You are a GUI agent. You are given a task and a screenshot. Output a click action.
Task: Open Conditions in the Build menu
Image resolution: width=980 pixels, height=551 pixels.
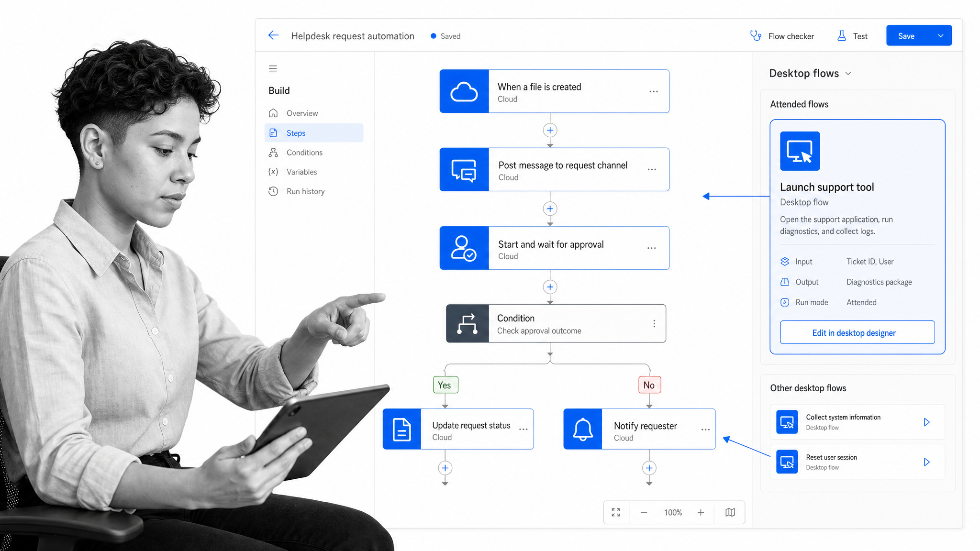point(313,153)
